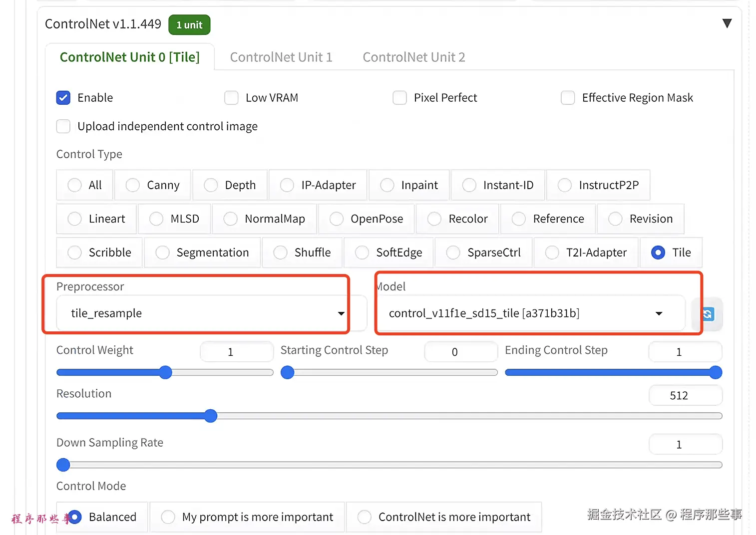756x535 pixels.
Task: Click the 1 unit badge
Action: (189, 25)
